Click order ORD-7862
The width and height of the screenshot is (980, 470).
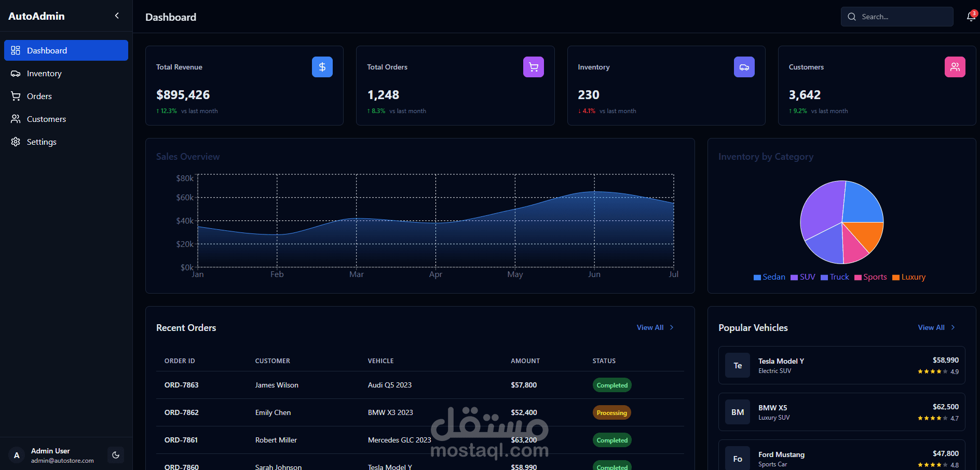click(182, 412)
